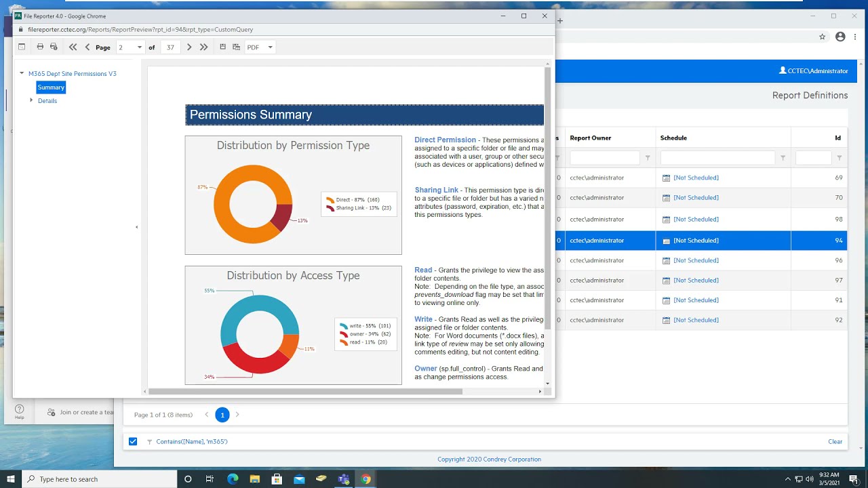Open [Not Scheduled] link for report 91
This screenshot has width=868, height=488.
coord(696,300)
